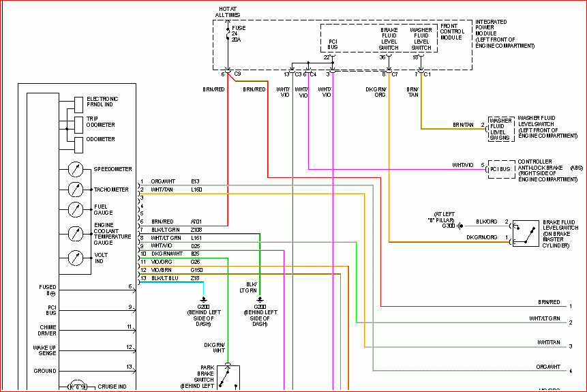Click 'BLK/ORG' label near G300 ground
Screen dimensions: 587x392
coord(487,222)
